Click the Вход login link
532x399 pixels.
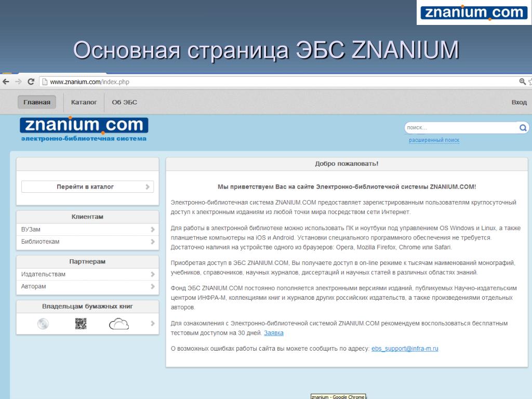[x=519, y=102]
